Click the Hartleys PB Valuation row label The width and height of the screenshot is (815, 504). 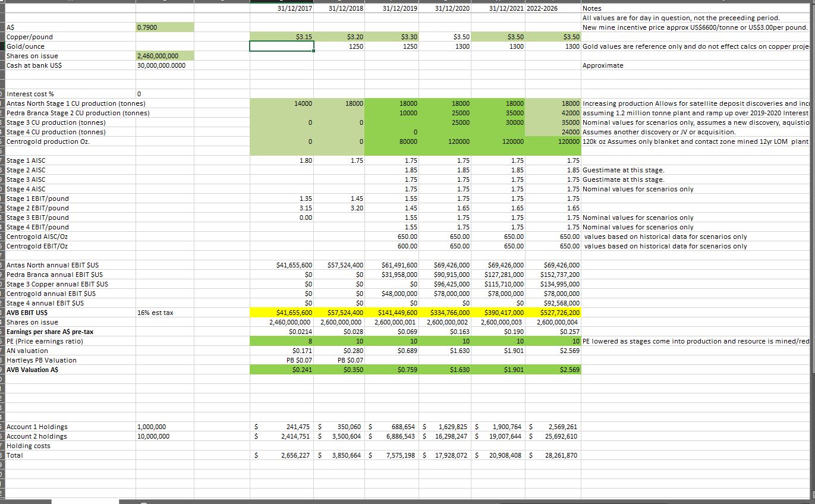coord(41,360)
